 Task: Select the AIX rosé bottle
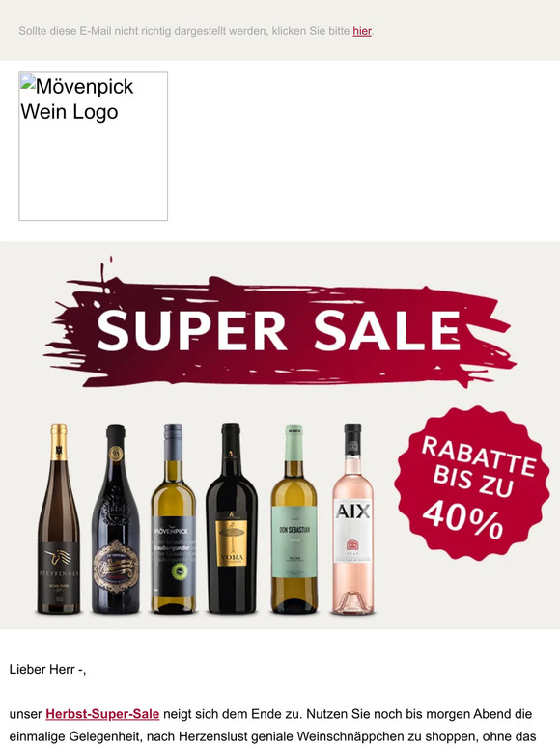click(x=352, y=518)
